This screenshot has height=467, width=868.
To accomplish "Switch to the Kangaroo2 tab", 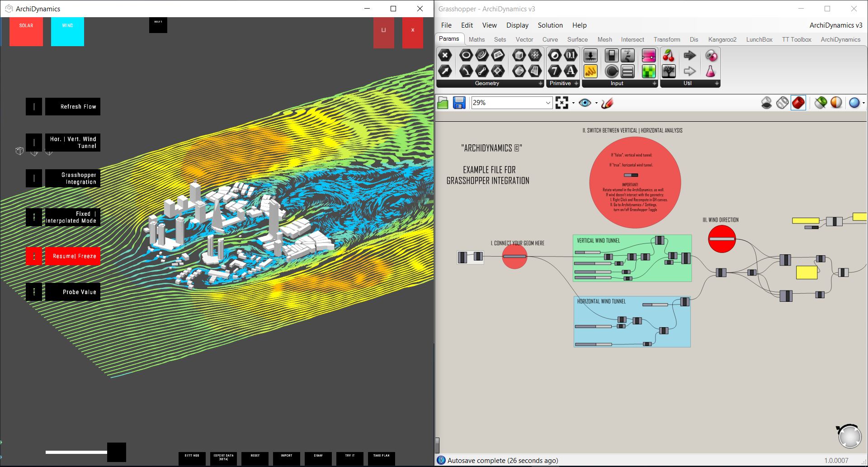I will (722, 39).
